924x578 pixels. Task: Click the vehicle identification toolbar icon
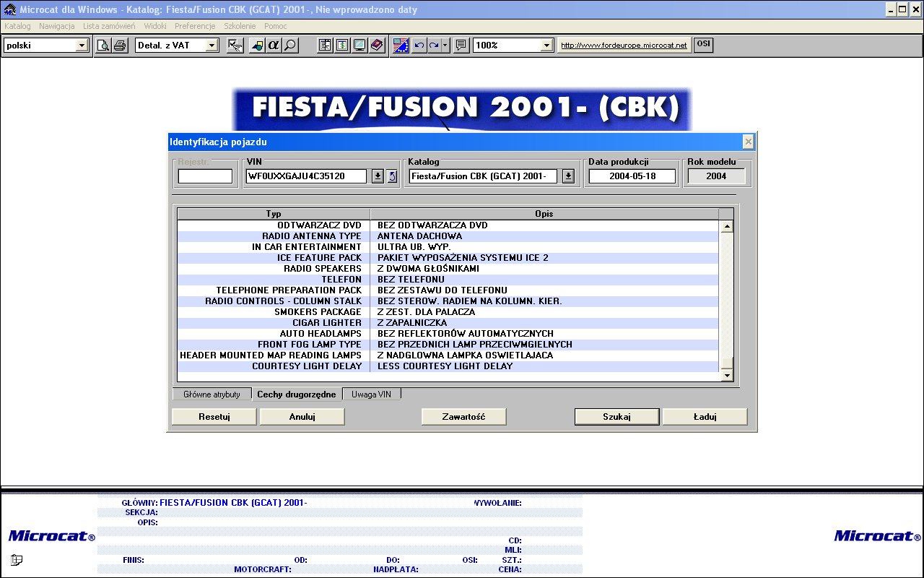[x=256, y=46]
